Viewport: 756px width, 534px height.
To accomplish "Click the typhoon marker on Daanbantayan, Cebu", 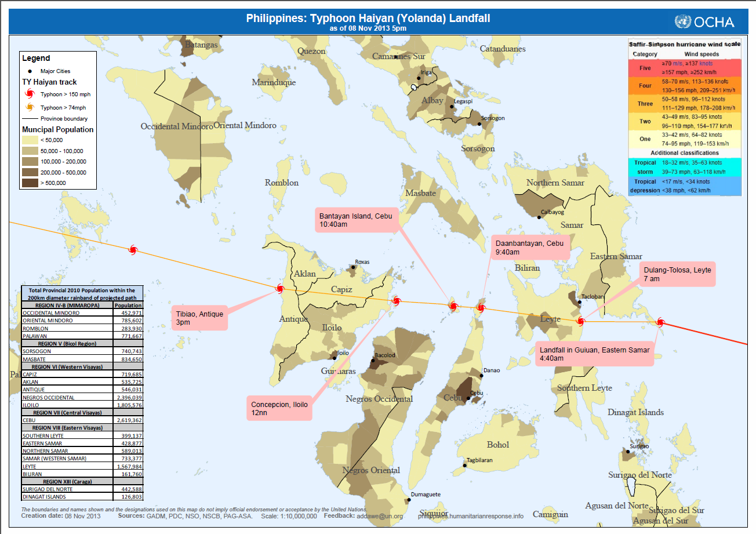I will (481, 307).
